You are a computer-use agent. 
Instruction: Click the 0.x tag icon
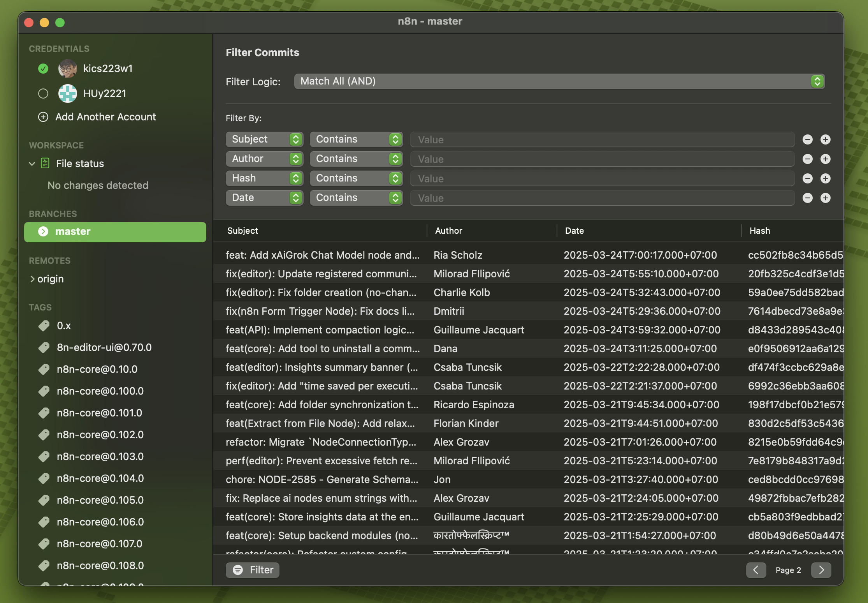(44, 326)
